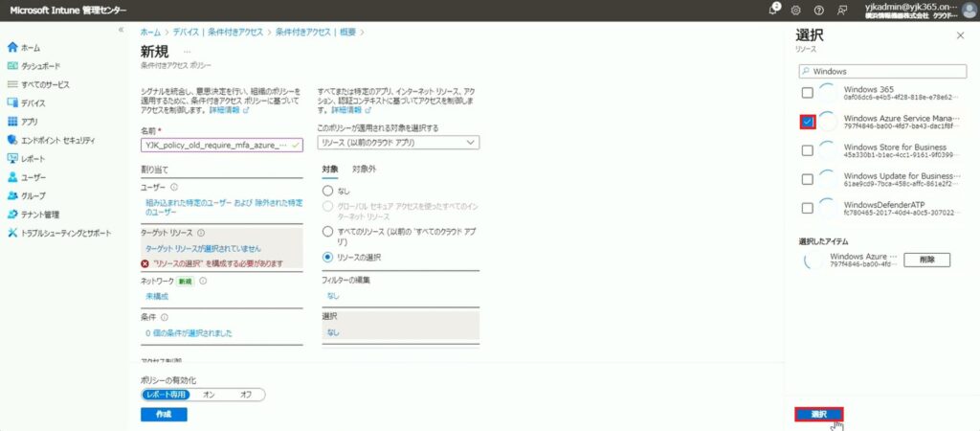The width and height of the screenshot is (980, 431).
Task: Set policy state to オフ
Action: (x=246, y=395)
